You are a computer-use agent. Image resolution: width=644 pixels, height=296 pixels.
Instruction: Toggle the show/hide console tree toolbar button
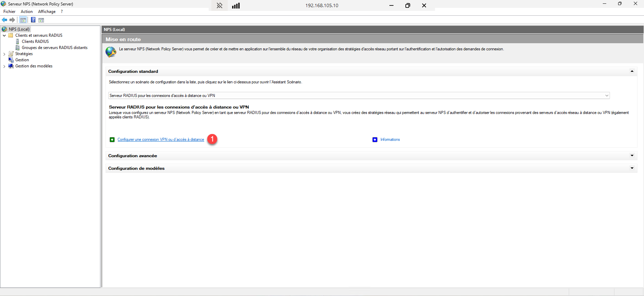pyautogui.click(x=23, y=20)
